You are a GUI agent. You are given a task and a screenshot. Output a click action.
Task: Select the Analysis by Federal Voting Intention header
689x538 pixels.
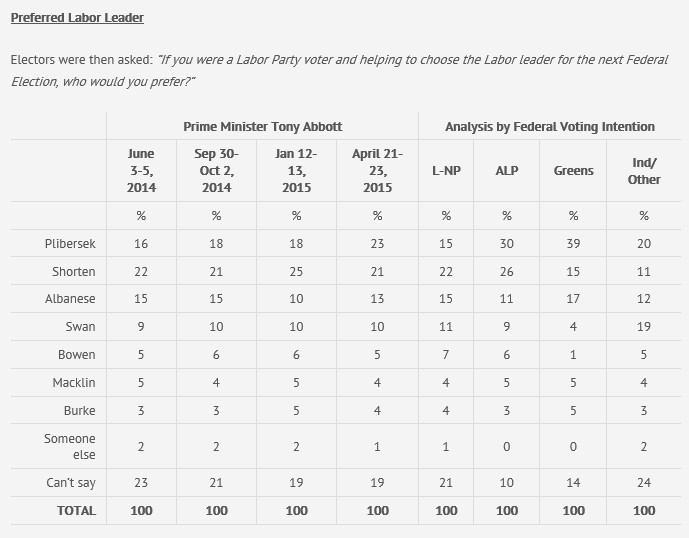[x=550, y=127]
